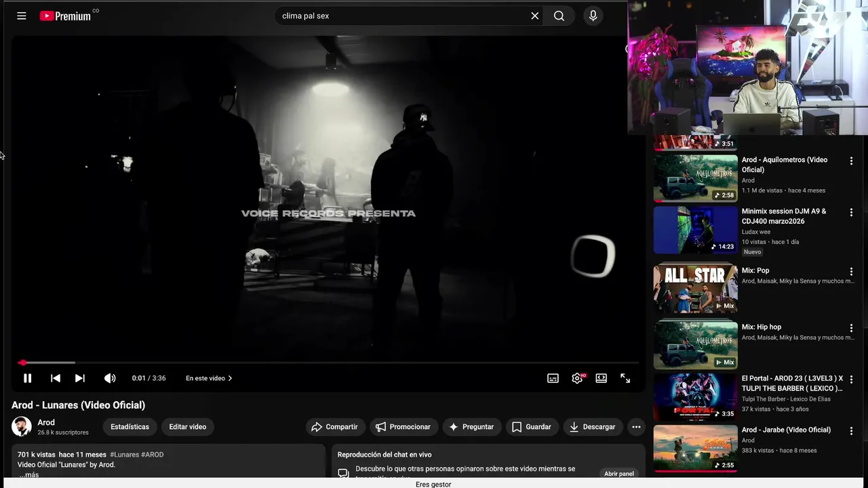Open Minimix session DJM A9 thumbnail

pyautogui.click(x=695, y=230)
